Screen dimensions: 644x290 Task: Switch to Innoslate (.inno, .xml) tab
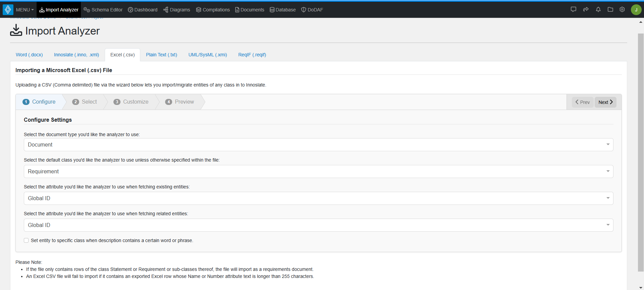click(77, 55)
